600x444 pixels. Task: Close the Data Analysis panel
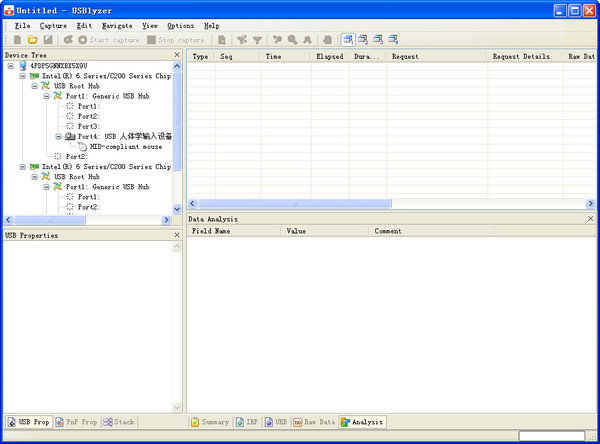click(590, 219)
